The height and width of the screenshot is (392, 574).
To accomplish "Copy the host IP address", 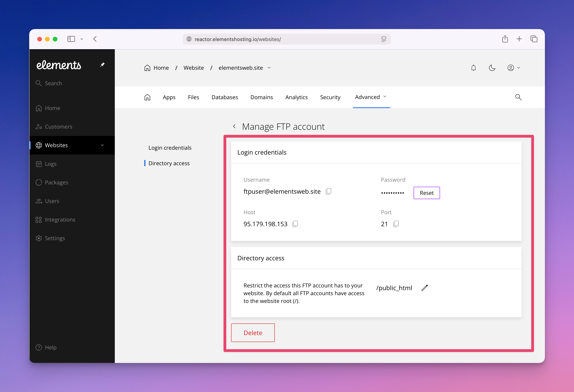I will click(295, 224).
